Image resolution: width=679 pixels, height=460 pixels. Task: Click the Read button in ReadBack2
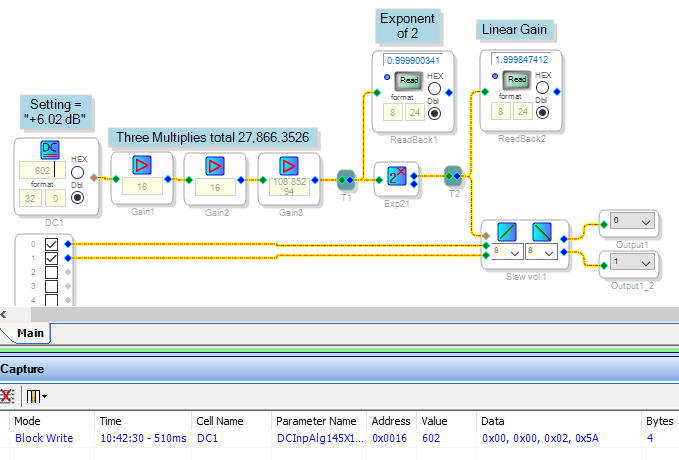tap(517, 79)
